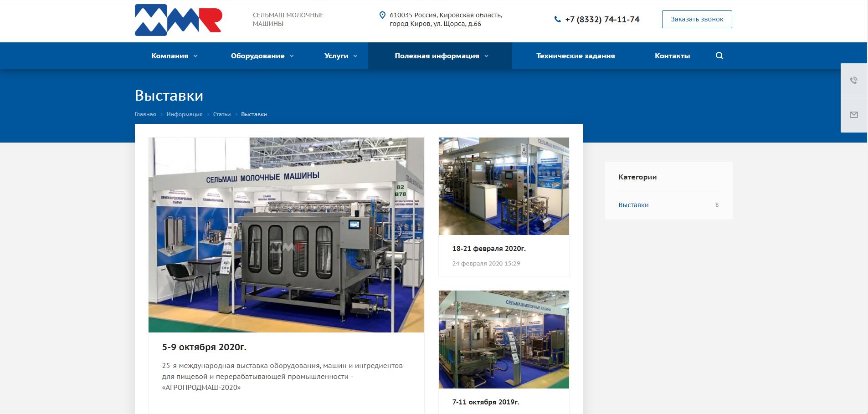Go to Контакты page
The width and height of the screenshot is (868, 414).
pyautogui.click(x=672, y=56)
